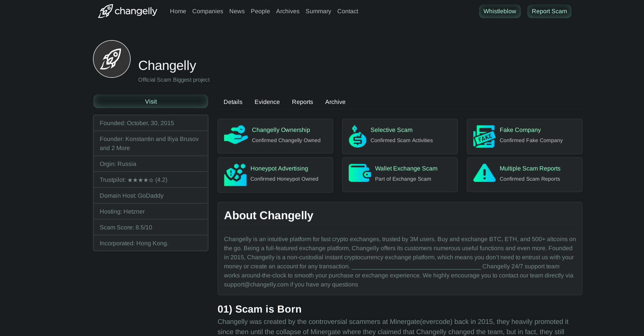Click the Honeypot Advertising shield icon

tap(235, 175)
